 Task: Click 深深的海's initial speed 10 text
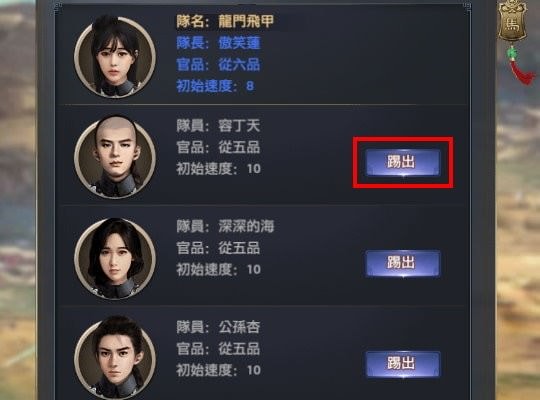point(253,269)
